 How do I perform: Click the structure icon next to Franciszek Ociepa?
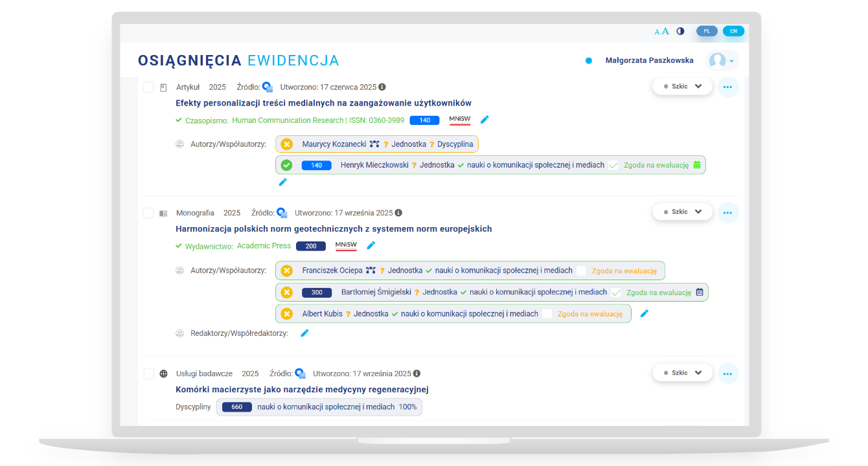pos(371,271)
